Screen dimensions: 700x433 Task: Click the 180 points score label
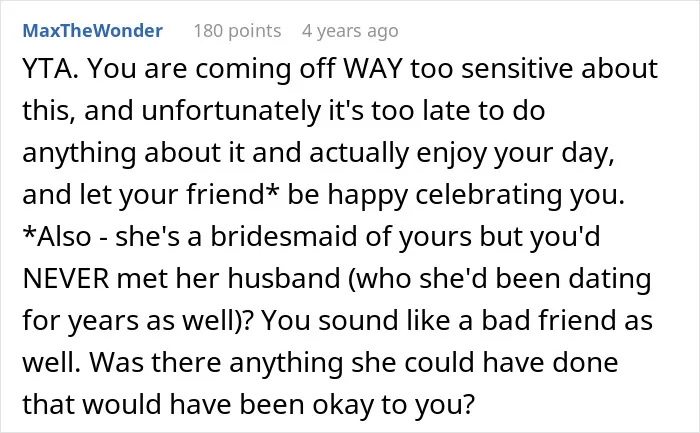click(237, 31)
